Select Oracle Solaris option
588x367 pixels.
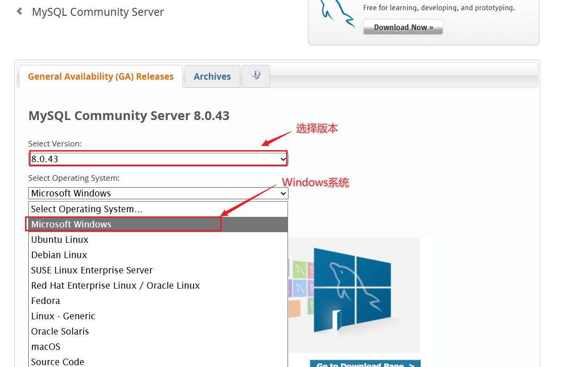pos(158,331)
